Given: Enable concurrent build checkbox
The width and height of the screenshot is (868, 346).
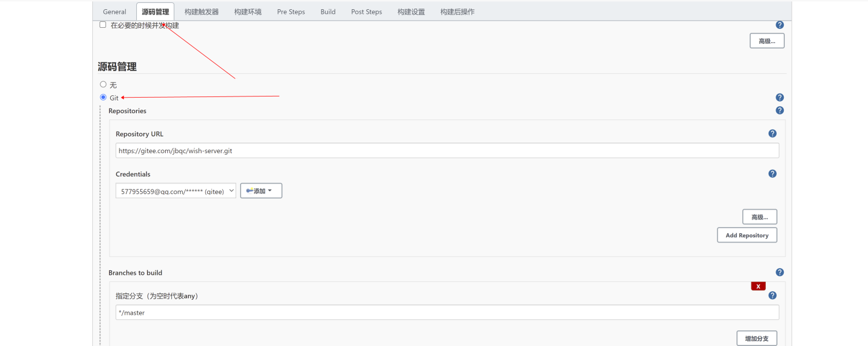Looking at the screenshot, I should point(103,25).
